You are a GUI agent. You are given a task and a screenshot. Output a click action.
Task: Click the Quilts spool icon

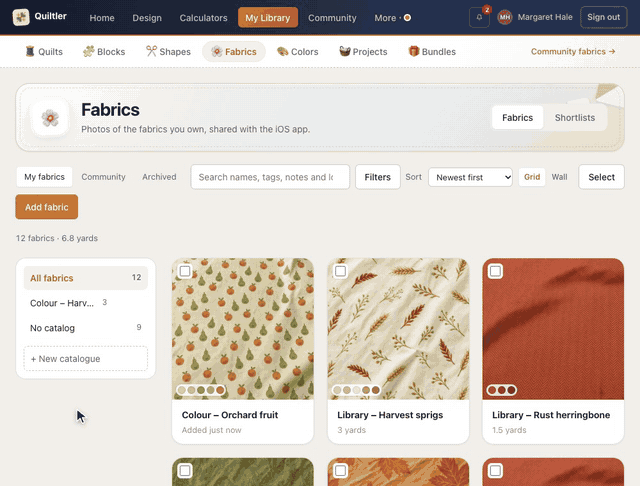pyautogui.click(x=30, y=51)
